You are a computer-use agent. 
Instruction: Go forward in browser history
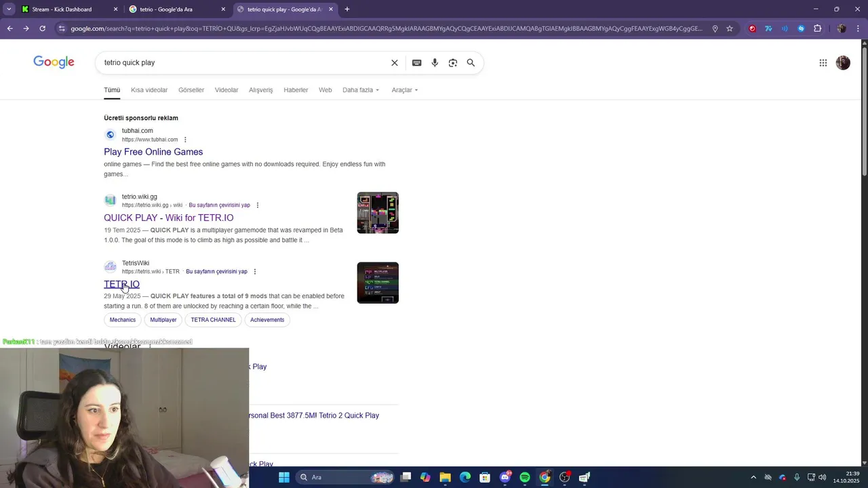26,28
